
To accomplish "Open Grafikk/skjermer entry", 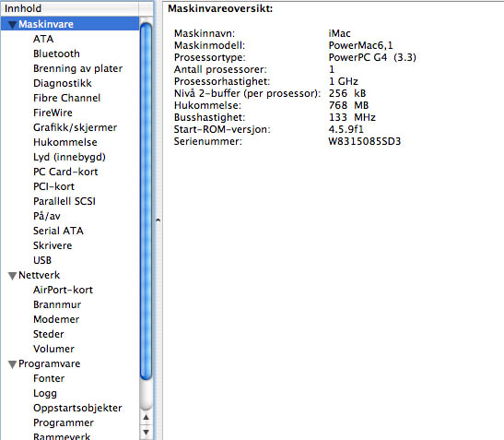I will point(75,127).
